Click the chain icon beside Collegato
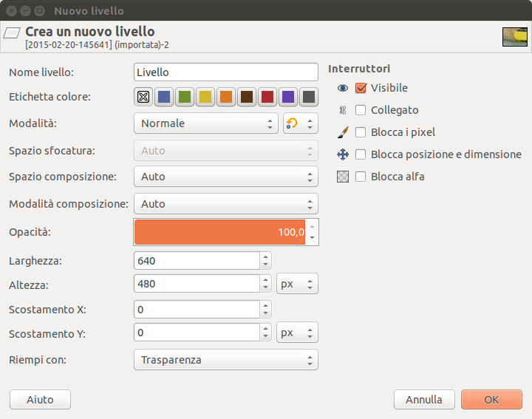This screenshot has height=419, width=532. click(342, 110)
